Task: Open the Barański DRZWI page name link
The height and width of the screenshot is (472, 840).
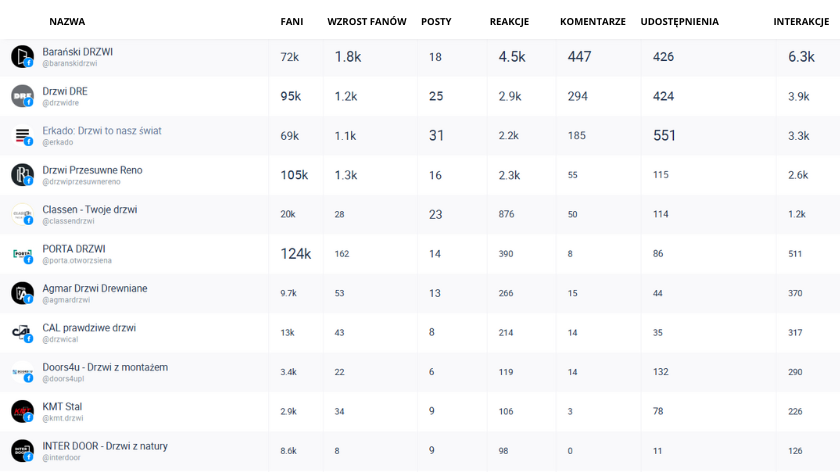Action: click(x=78, y=51)
